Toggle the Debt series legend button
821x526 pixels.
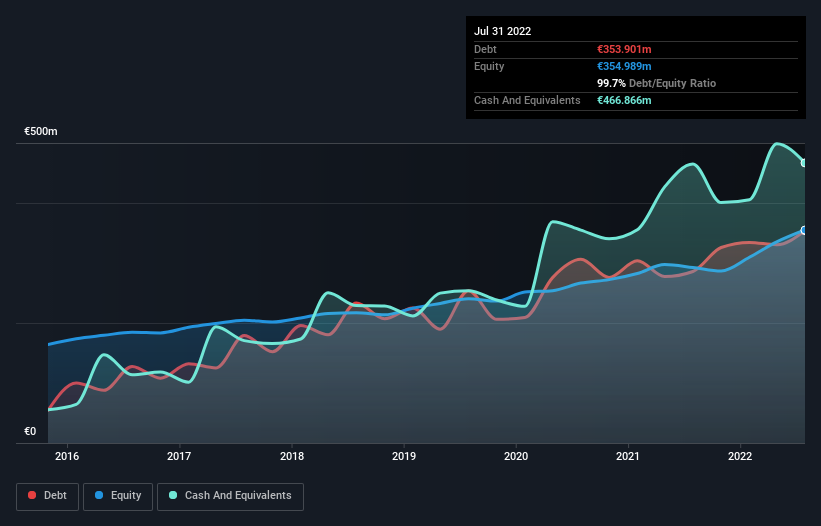pyautogui.click(x=48, y=496)
